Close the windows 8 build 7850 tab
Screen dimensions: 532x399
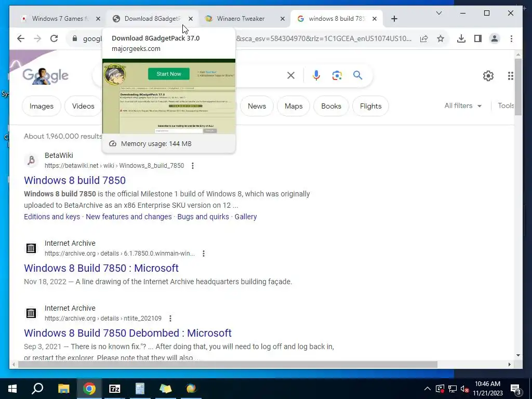pos(374,19)
